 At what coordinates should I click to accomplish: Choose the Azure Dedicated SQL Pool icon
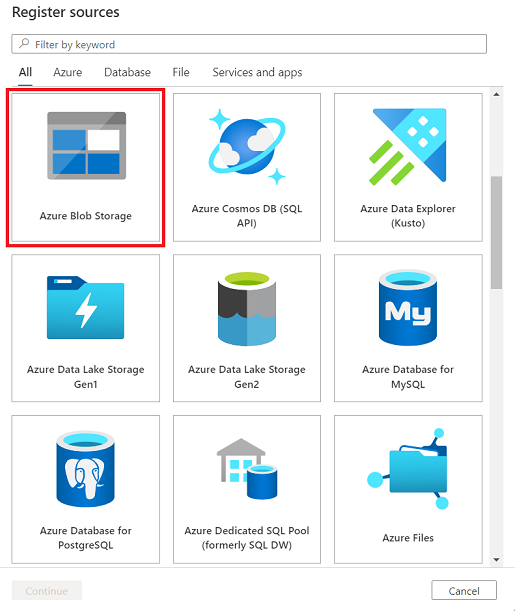tap(247, 469)
